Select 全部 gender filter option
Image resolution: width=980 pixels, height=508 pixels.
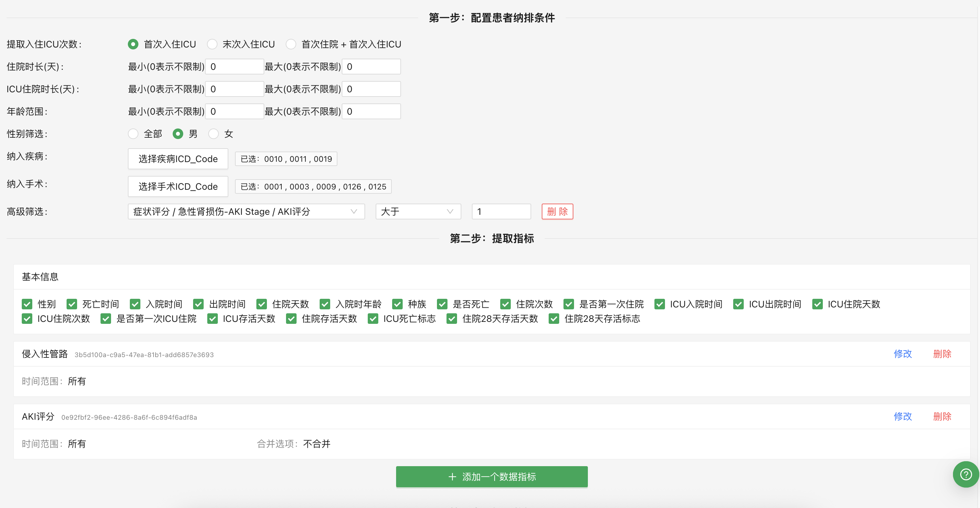(x=133, y=134)
